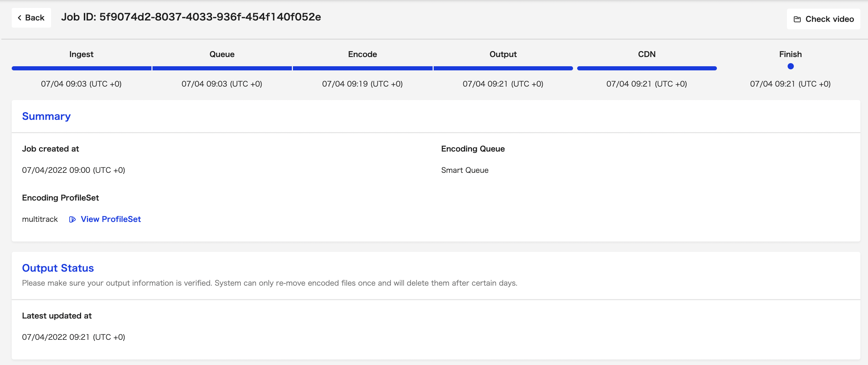Click the Job created at date value
This screenshot has height=365, width=868.
(x=73, y=170)
